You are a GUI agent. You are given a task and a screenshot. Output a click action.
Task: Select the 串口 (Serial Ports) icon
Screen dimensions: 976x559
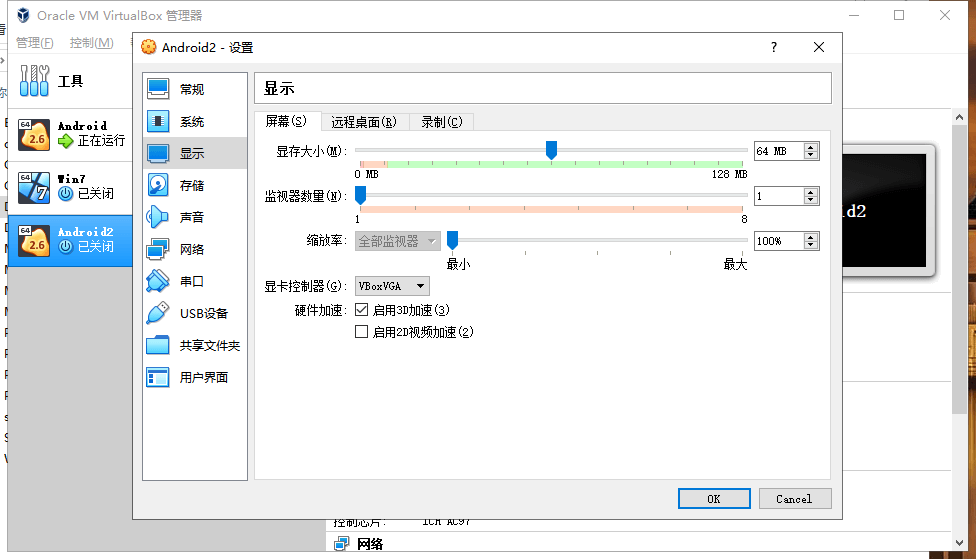(x=158, y=281)
